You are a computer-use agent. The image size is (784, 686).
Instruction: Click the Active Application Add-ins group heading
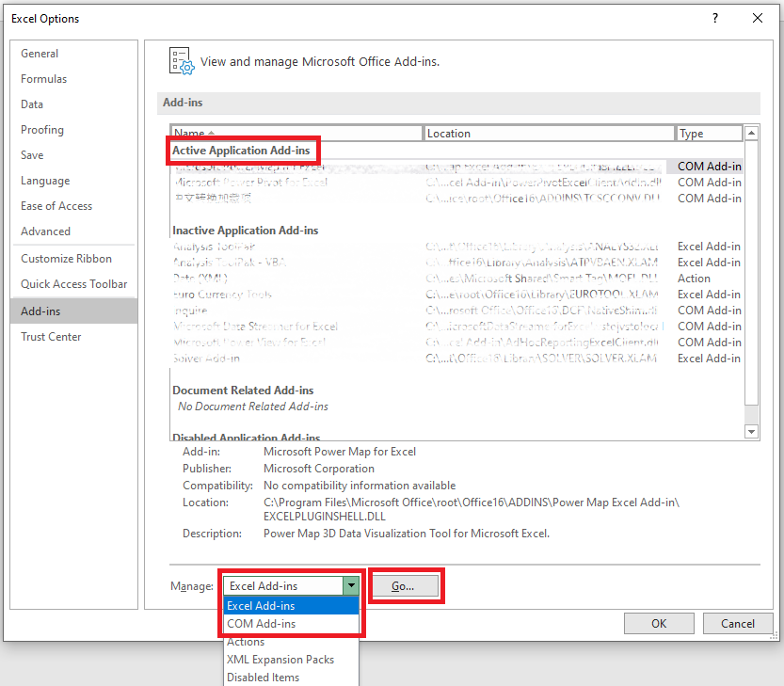click(x=241, y=151)
